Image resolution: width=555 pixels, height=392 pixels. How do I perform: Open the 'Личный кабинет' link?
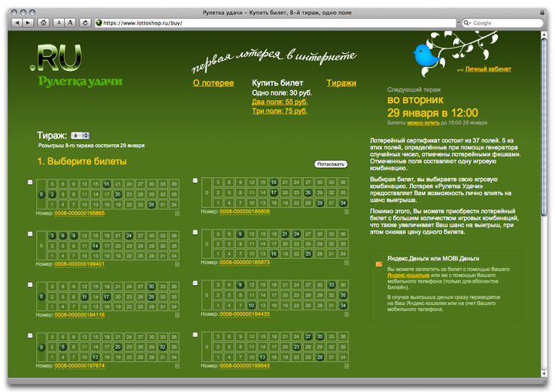click(x=488, y=69)
